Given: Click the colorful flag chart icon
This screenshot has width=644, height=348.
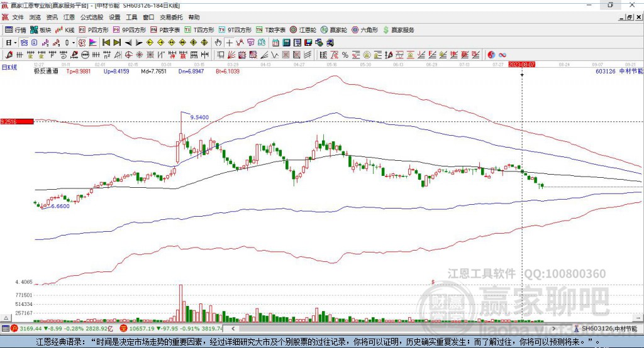Looking at the screenshot, I should 93,43.
